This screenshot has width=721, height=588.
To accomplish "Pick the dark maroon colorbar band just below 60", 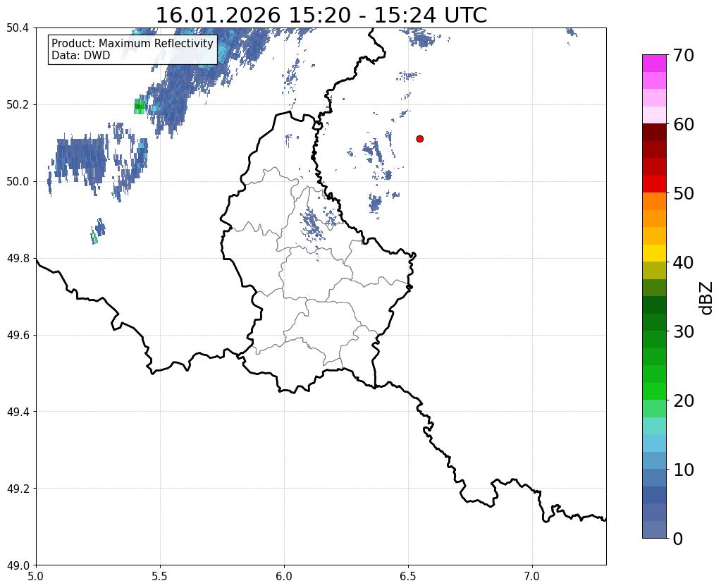I will pyautogui.click(x=654, y=133).
